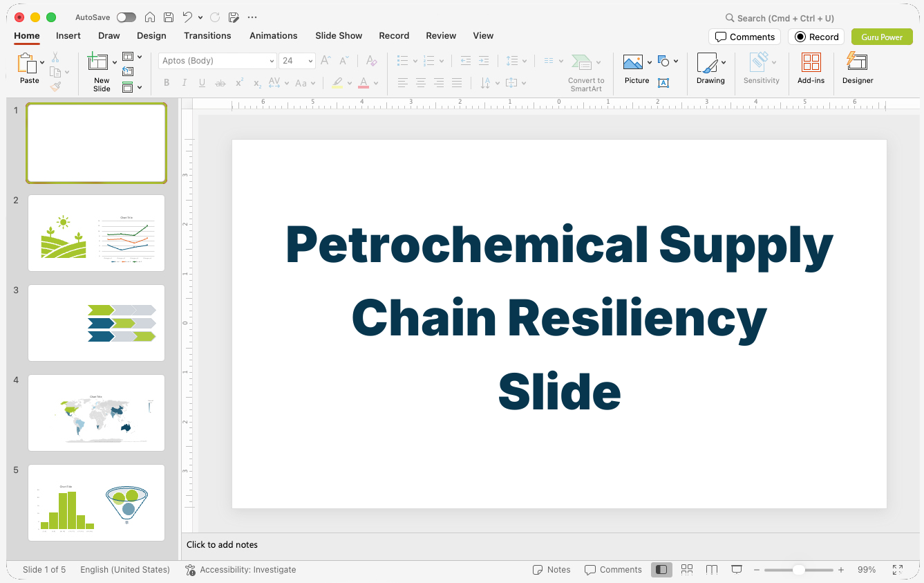
Task: Click the Reset slide icon
Action: [128, 71]
